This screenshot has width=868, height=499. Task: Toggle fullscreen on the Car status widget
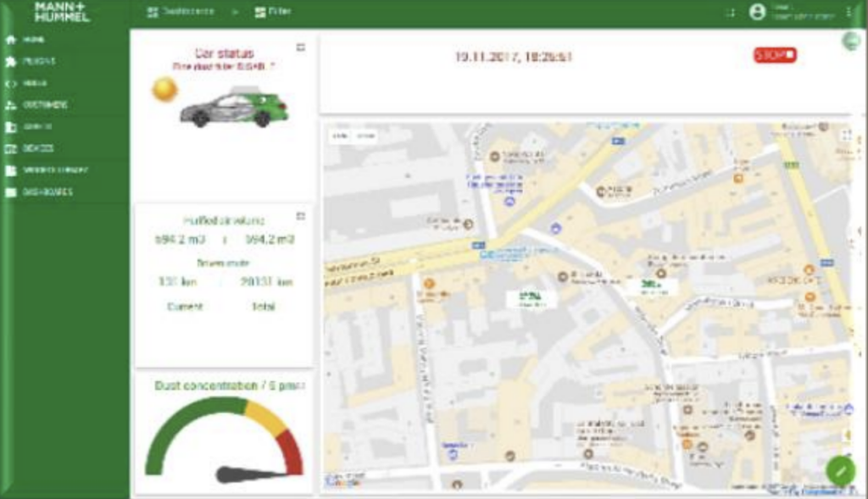coord(301,47)
